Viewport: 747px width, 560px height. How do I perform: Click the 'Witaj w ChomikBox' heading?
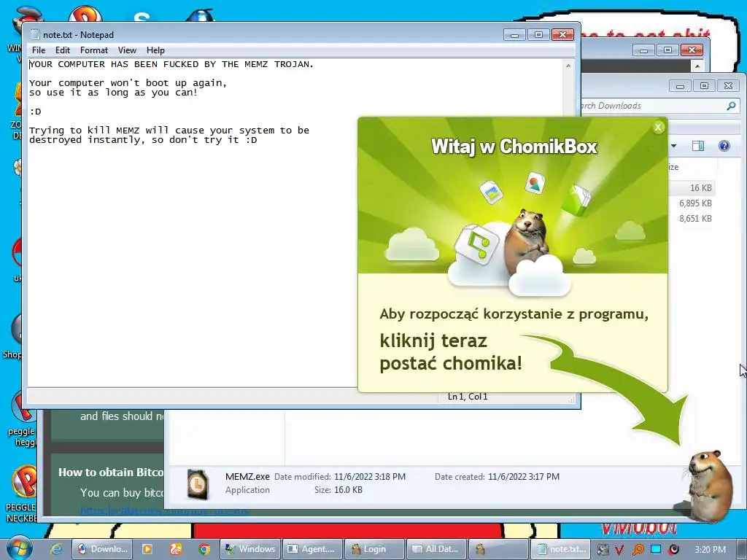click(514, 146)
